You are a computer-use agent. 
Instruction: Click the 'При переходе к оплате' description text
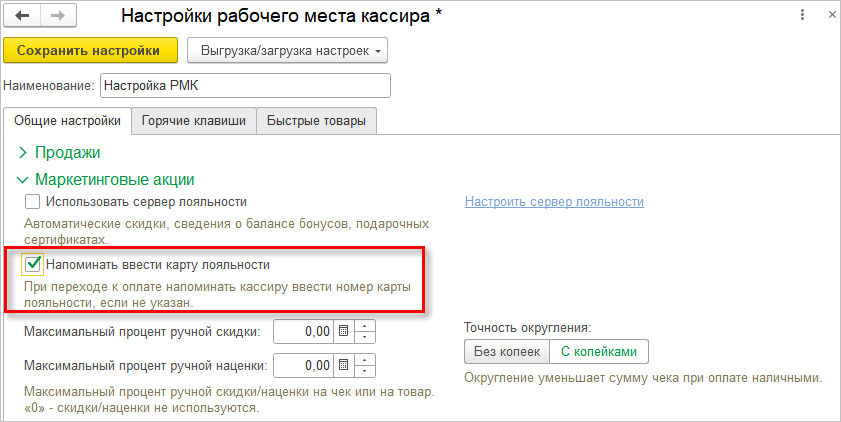coord(217,294)
